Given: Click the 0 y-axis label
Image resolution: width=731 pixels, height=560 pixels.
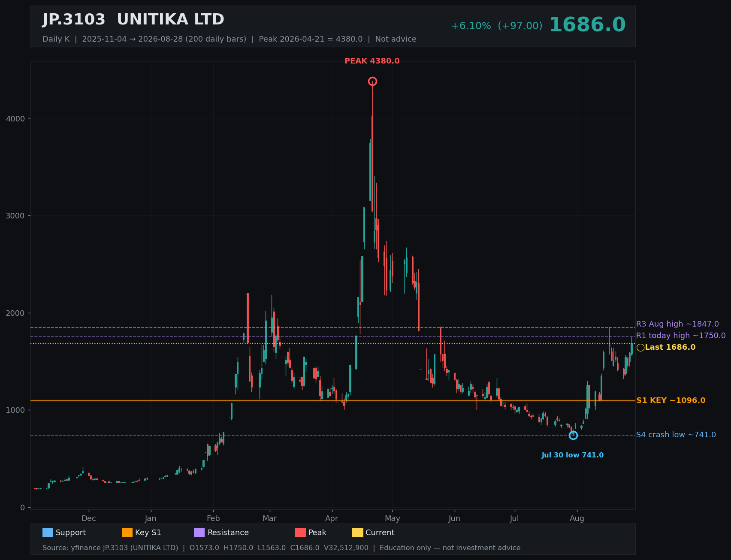Looking at the screenshot, I should click(x=22, y=508).
